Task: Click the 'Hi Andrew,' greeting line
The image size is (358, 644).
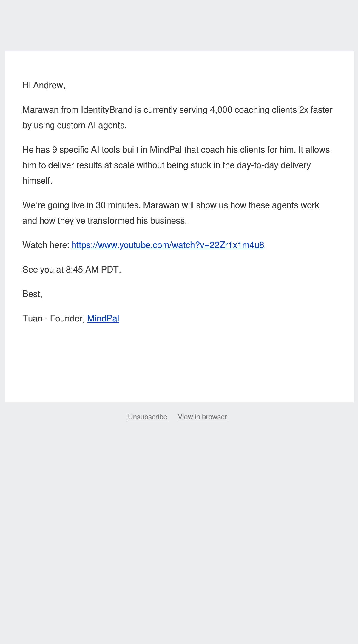Action: click(x=44, y=85)
